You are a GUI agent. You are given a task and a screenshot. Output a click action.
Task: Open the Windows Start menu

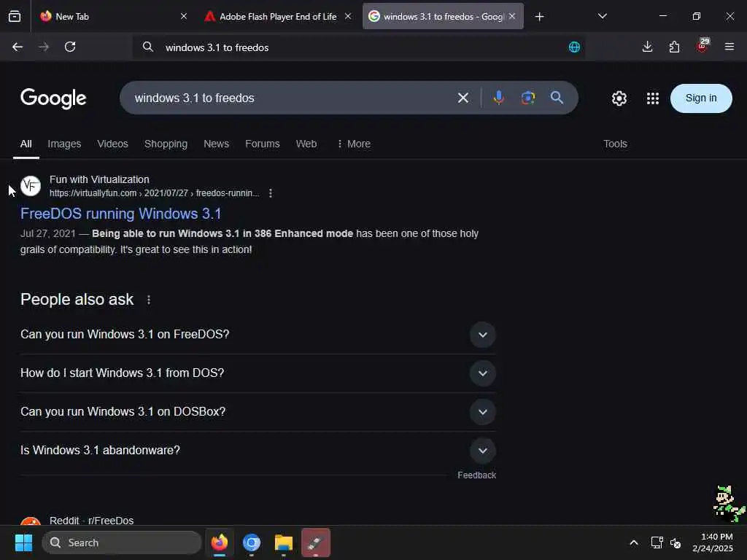23,542
